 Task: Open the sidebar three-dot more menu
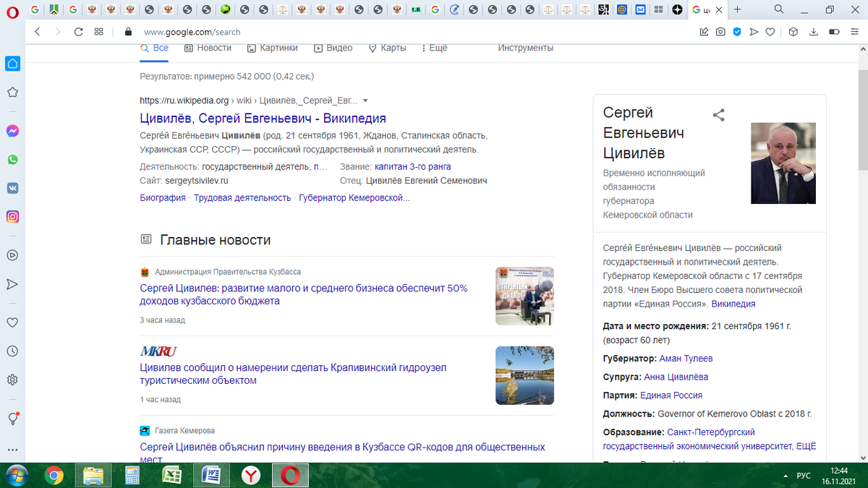(12, 450)
